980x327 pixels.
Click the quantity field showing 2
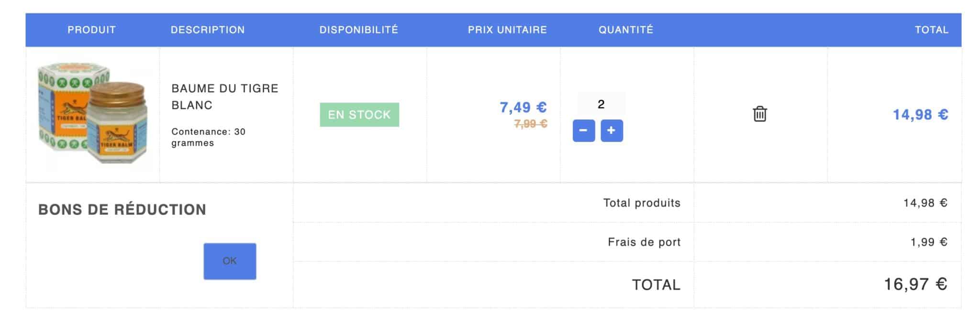pyautogui.click(x=601, y=104)
